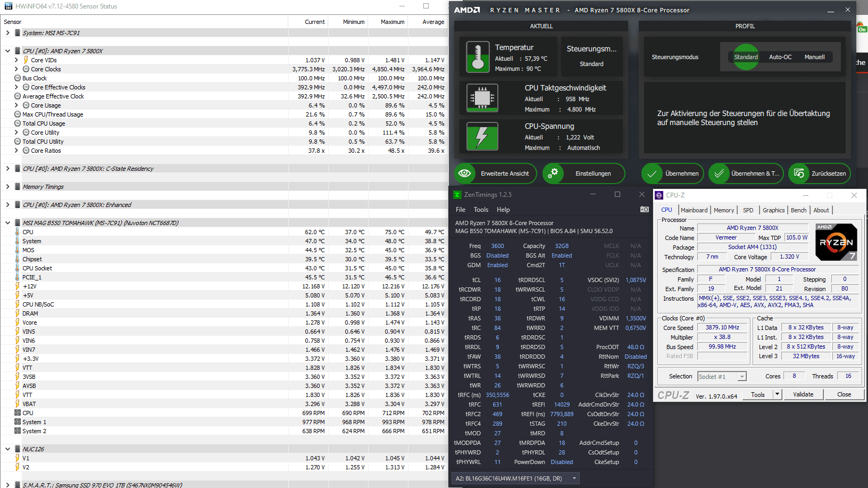
Task: Take a ZenTimings screenshot with camera icon
Action: (x=645, y=209)
